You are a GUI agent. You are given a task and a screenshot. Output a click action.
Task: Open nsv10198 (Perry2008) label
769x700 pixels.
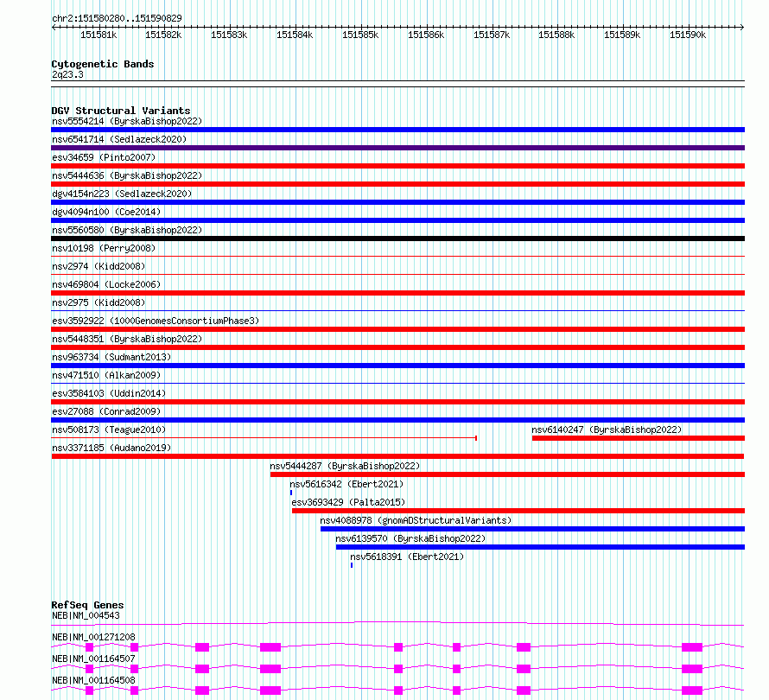[104, 248]
